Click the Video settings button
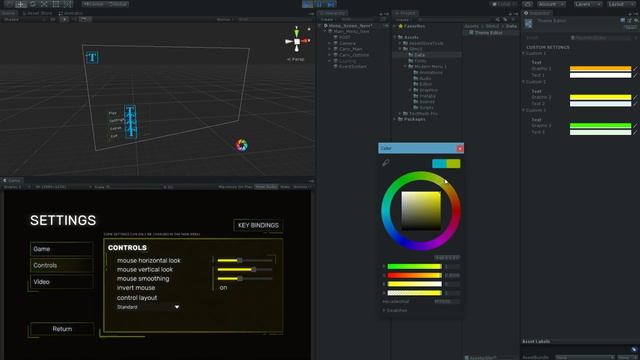The image size is (640, 360). coord(61,282)
